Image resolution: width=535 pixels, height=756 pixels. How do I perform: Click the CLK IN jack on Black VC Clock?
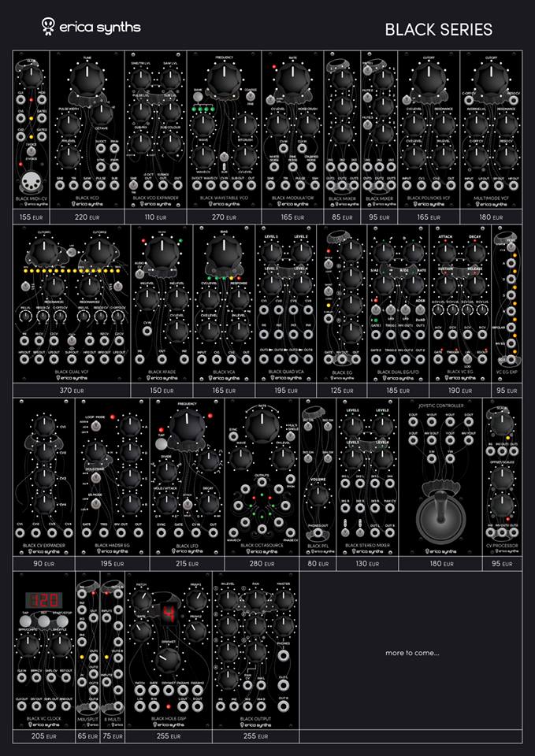click(22, 678)
